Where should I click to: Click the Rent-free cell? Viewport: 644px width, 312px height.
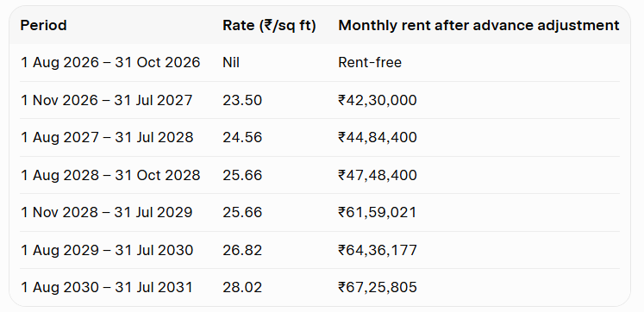tap(370, 62)
